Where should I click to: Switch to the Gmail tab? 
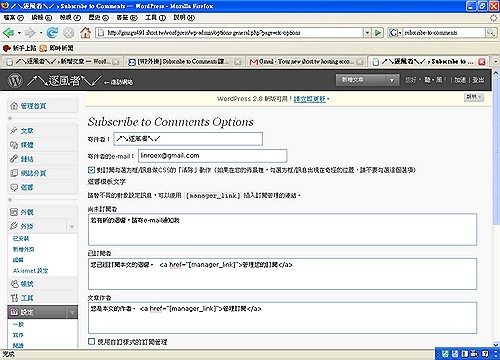(x=306, y=62)
